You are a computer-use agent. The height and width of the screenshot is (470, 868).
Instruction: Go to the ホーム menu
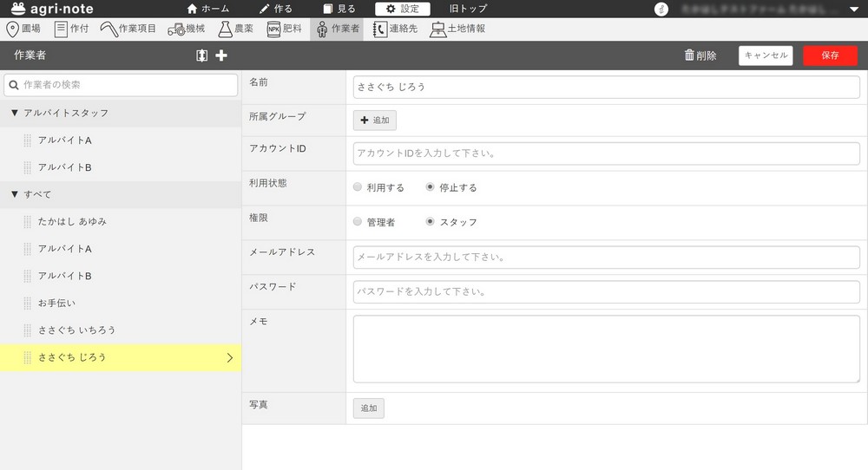coord(208,9)
